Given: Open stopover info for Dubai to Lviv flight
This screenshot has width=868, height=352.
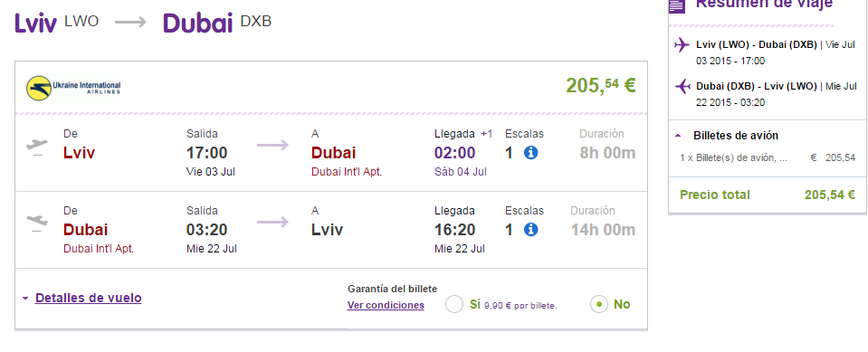Looking at the screenshot, I should click(x=530, y=230).
